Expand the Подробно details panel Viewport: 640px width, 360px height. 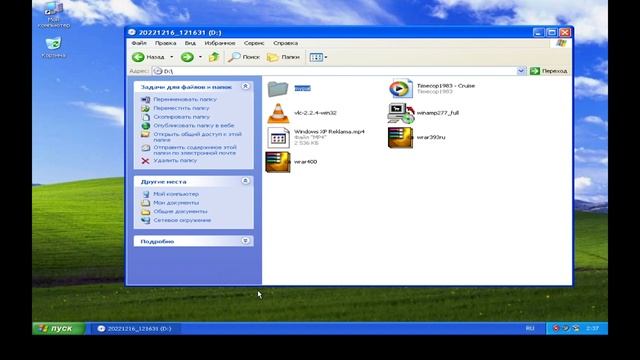pos(245,241)
